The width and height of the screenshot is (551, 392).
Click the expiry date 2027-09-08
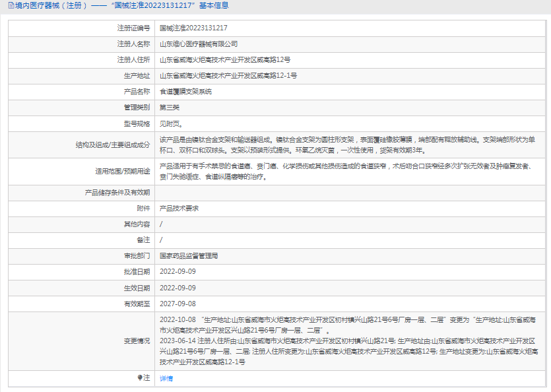tap(178, 304)
